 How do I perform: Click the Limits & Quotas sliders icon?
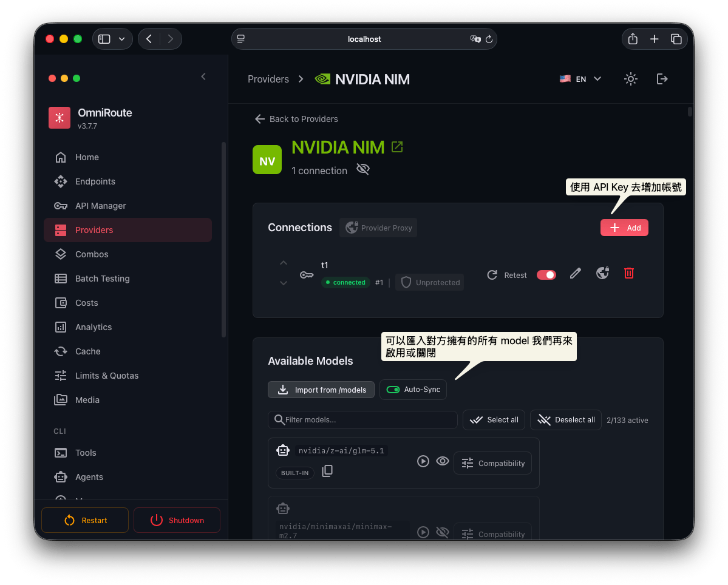61,376
